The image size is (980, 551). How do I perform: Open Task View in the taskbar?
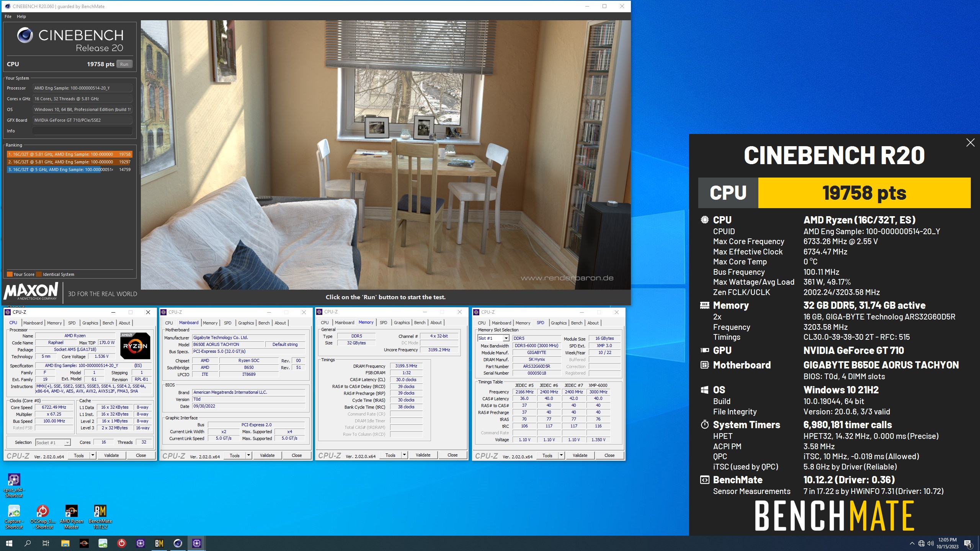(x=46, y=543)
